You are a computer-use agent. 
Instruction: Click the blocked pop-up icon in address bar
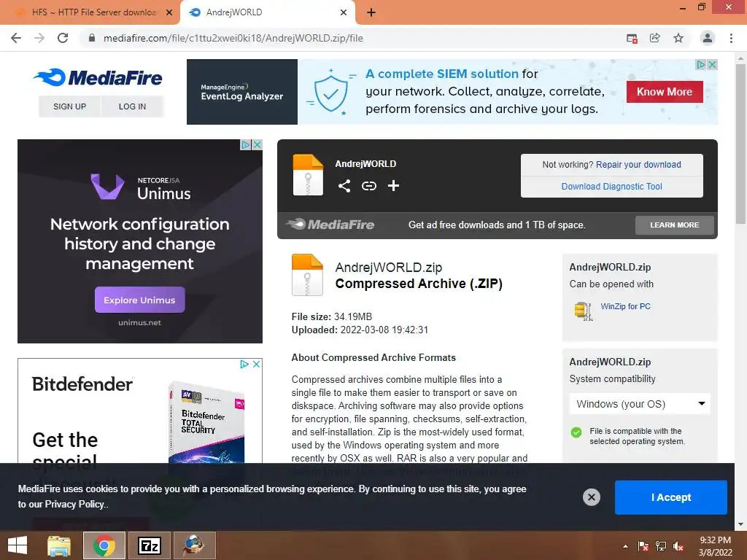coord(632,39)
